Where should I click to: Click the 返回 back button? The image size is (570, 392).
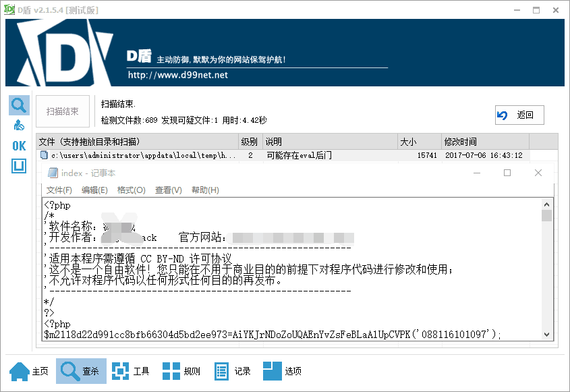[x=519, y=115]
